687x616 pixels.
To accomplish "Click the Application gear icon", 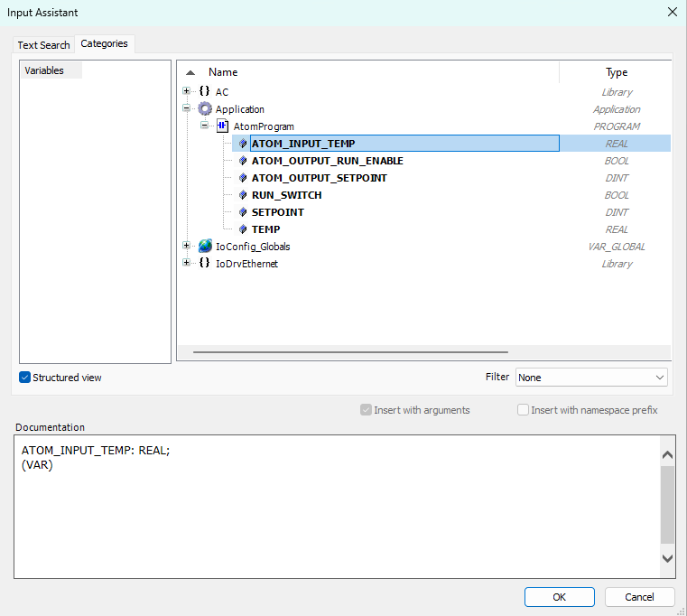I will tap(205, 109).
